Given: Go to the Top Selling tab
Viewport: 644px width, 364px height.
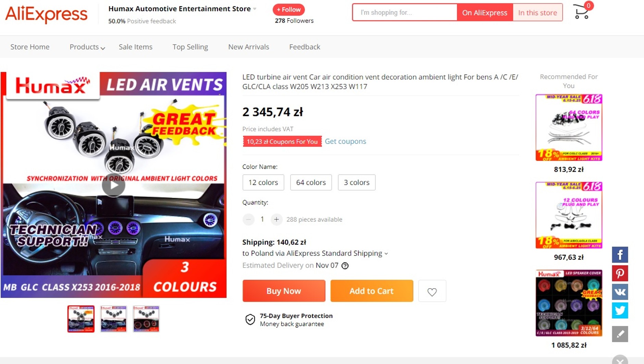Looking at the screenshot, I should pyautogui.click(x=190, y=47).
